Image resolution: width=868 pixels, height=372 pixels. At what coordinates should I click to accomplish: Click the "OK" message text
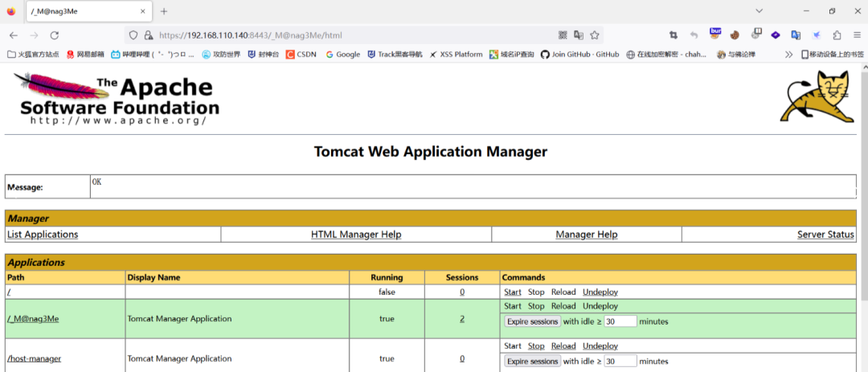pos(97,182)
